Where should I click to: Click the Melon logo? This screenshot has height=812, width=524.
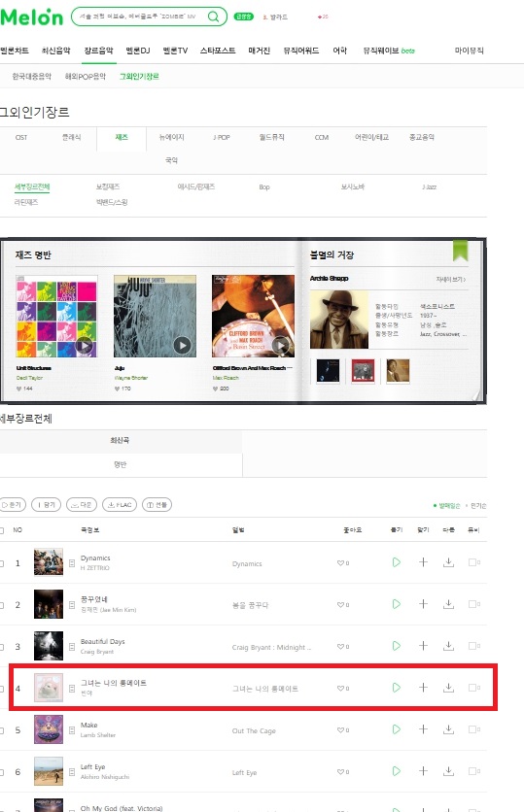click(32, 17)
